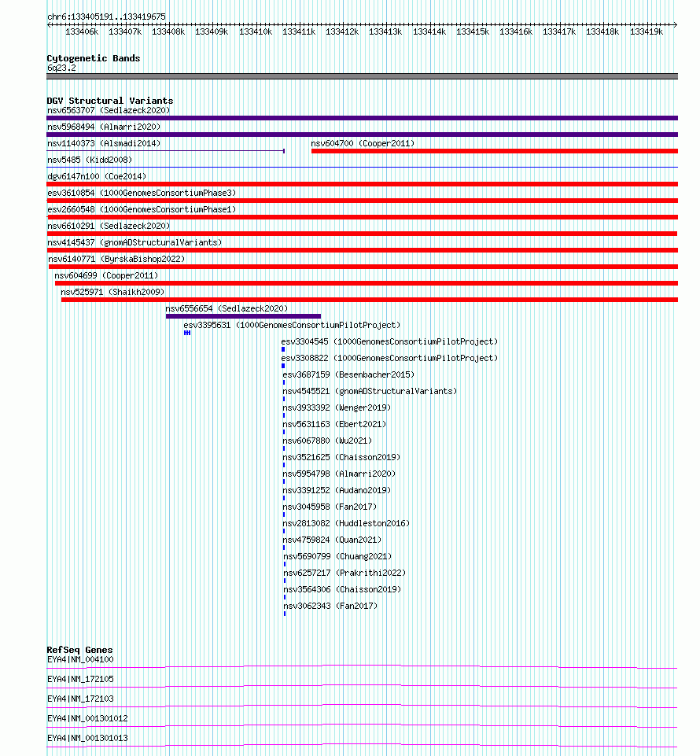Open variant nsv604700 (Cooper2011)
700x756 pixels.
[x=363, y=143]
